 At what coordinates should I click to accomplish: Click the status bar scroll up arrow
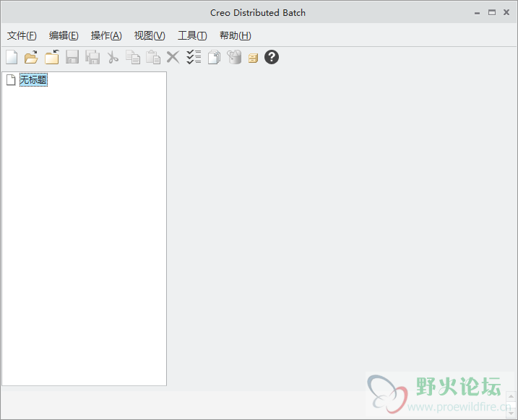click(511, 397)
